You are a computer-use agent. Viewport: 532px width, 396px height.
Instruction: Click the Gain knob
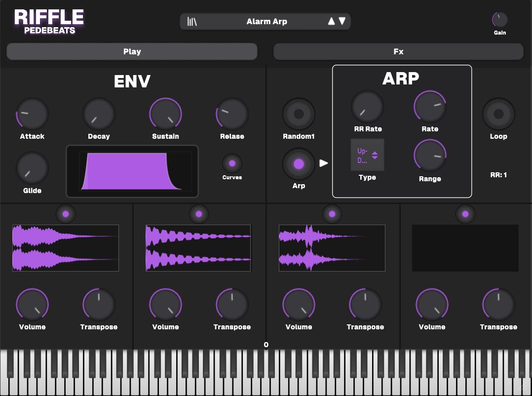(x=499, y=20)
